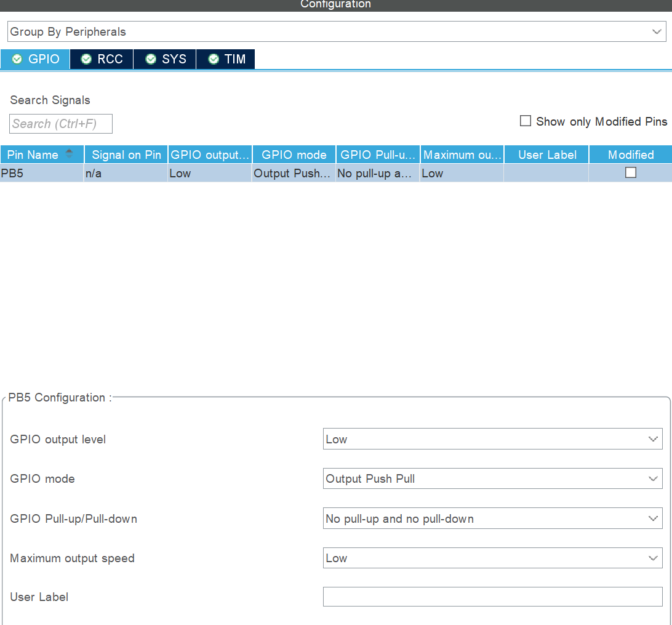Enable Show only Modified Pins
Image resolution: width=672 pixels, height=625 pixels.
coord(526,121)
